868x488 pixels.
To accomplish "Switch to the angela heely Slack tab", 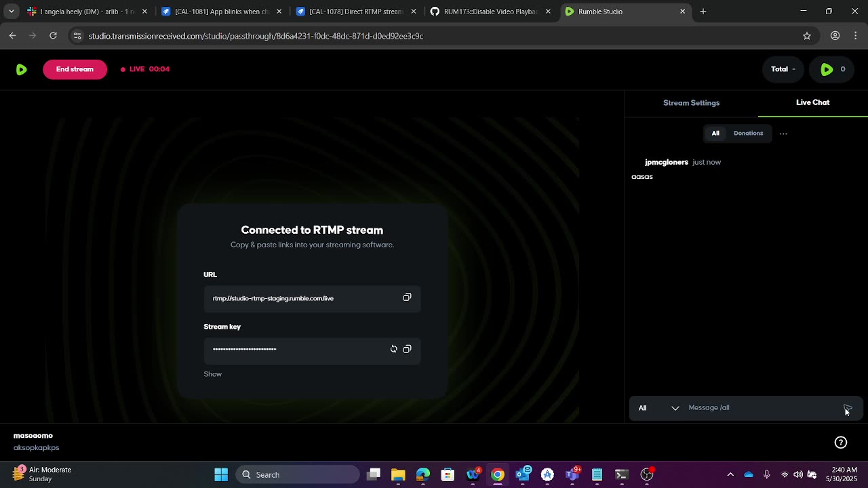I will 87,12.
